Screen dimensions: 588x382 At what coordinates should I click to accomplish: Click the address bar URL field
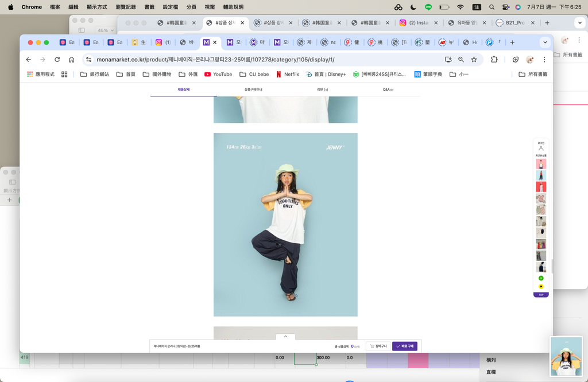pos(262,60)
